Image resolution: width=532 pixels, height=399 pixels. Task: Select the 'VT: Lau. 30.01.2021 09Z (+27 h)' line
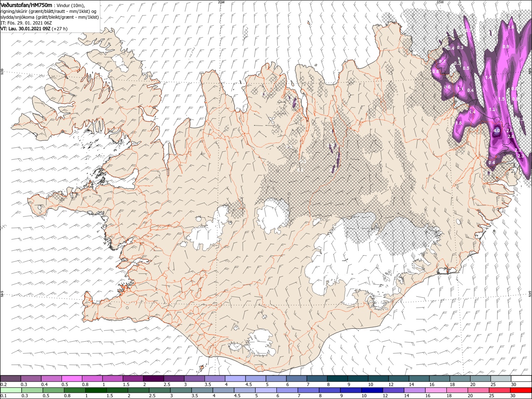[x=34, y=29]
